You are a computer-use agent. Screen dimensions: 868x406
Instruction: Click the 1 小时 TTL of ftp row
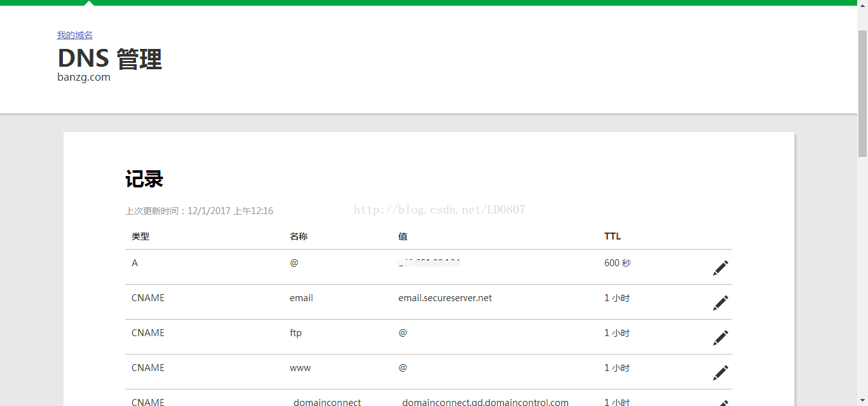point(617,333)
